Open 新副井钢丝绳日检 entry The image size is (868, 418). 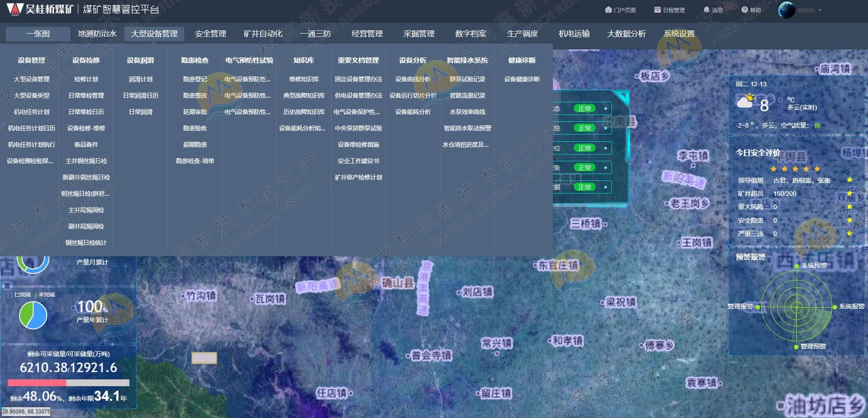[x=86, y=177]
